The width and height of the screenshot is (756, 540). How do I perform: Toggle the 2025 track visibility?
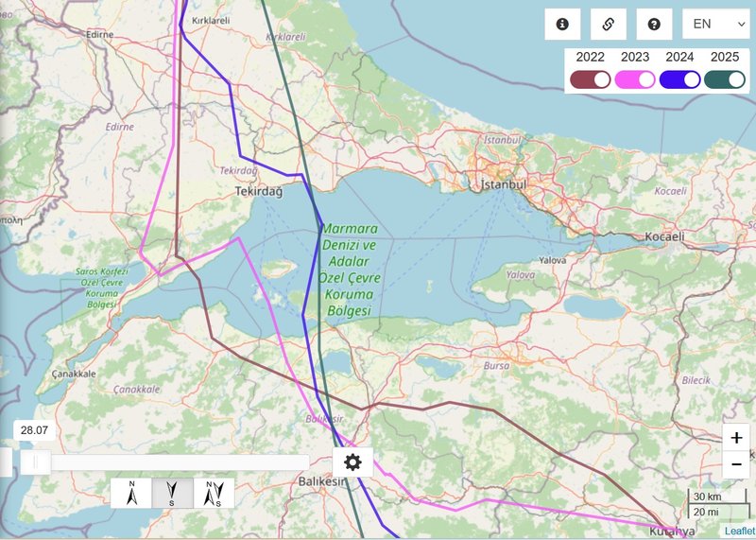point(725,79)
